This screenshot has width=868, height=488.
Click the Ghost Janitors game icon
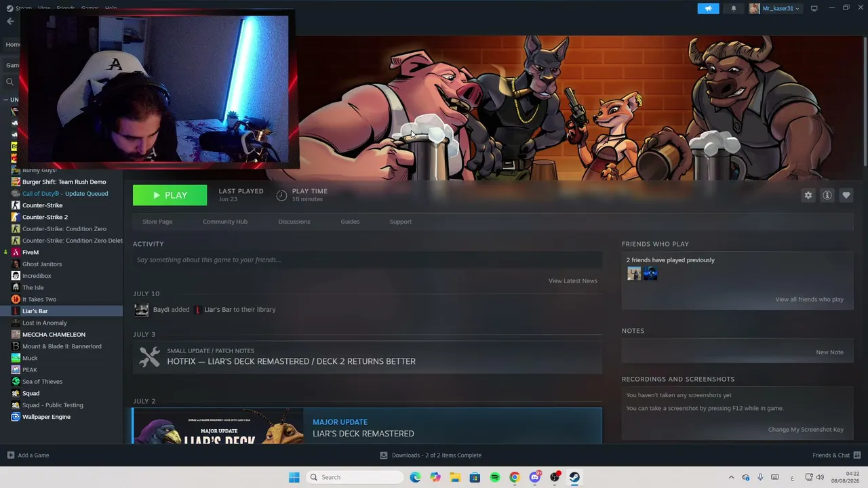coord(16,264)
